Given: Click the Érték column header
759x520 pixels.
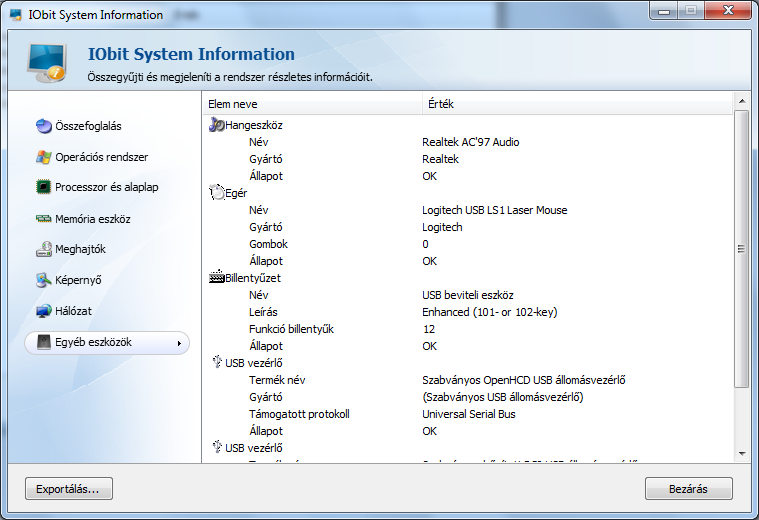Looking at the screenshot, I should pos(577,104).
